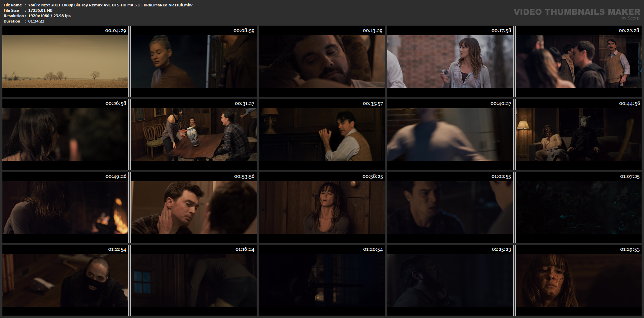The image size is (644, 318).
Task: Select the thumbnail at 01:20:54
Action: pyautogui.click(x=322, y=280)
